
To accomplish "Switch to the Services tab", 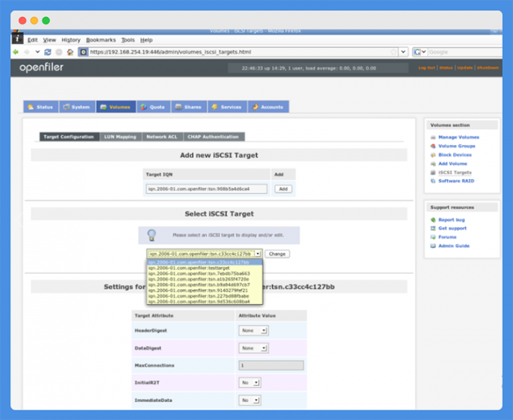I will click(227, 107).
